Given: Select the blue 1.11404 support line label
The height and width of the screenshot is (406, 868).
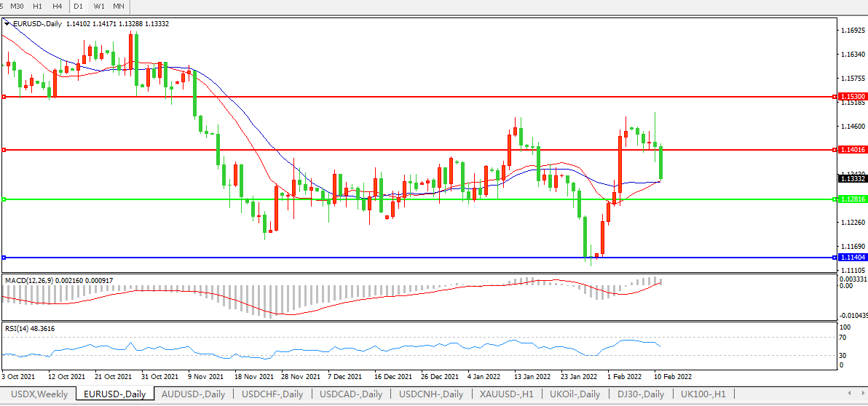Looking at the screenshot, I should coord(852,258).
